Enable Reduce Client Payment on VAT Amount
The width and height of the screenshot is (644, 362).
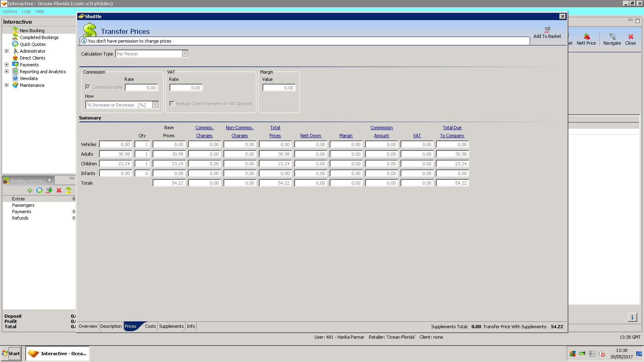click(x=172, y=104)
